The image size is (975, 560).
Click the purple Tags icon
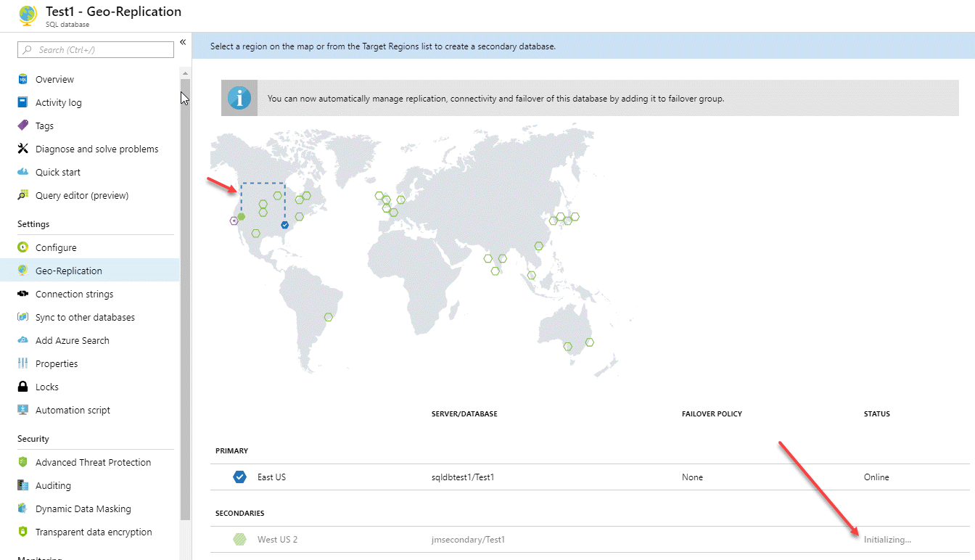tap(22, 125)
